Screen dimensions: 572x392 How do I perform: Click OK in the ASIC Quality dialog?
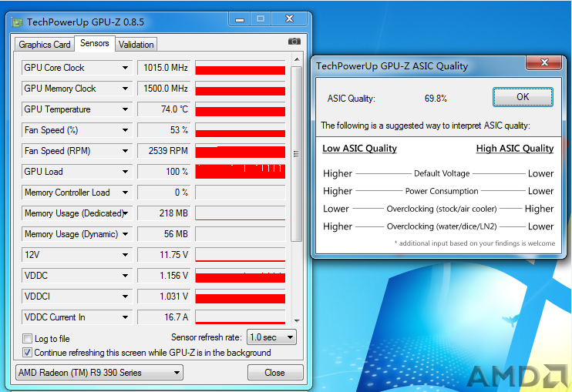click(523, 97)
